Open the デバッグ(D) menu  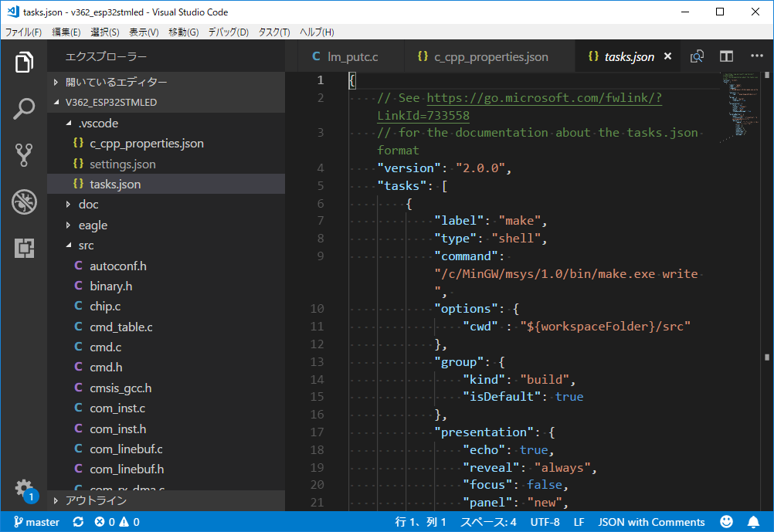pyautogui.click(x=228, y=32)
